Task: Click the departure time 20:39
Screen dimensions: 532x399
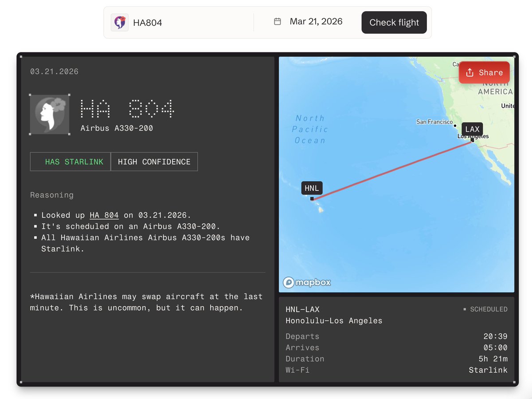Action: [x=496, y=336]
